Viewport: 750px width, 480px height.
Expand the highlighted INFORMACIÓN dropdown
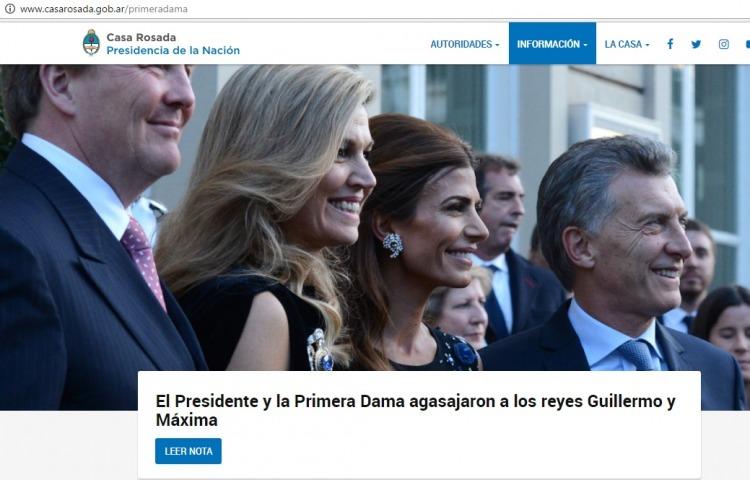coord(552,43)
